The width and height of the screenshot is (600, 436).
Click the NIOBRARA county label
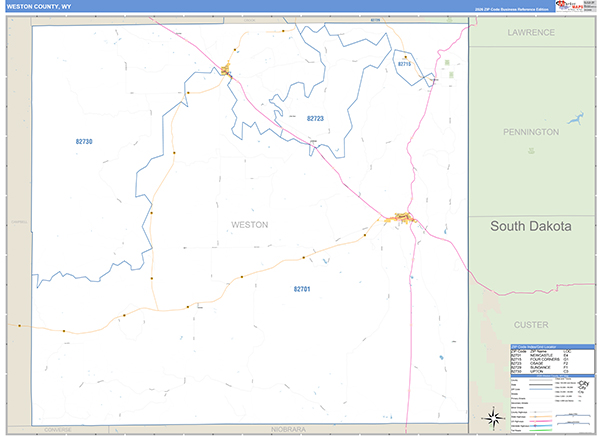(x=288, y=429)
